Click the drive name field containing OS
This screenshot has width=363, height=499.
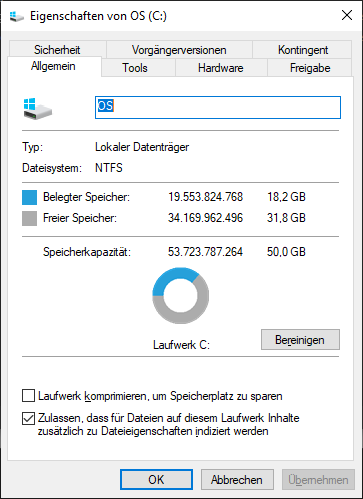218,107
